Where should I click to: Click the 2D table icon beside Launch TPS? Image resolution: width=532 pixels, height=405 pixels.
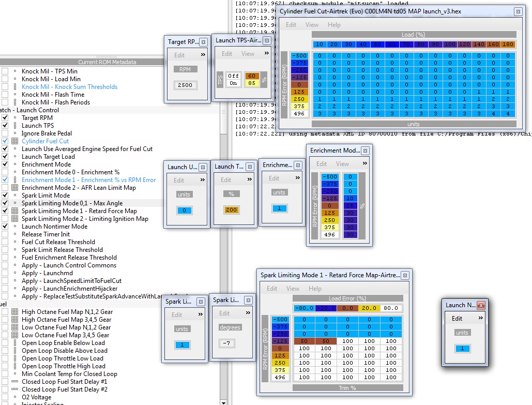tap(14, 125)
